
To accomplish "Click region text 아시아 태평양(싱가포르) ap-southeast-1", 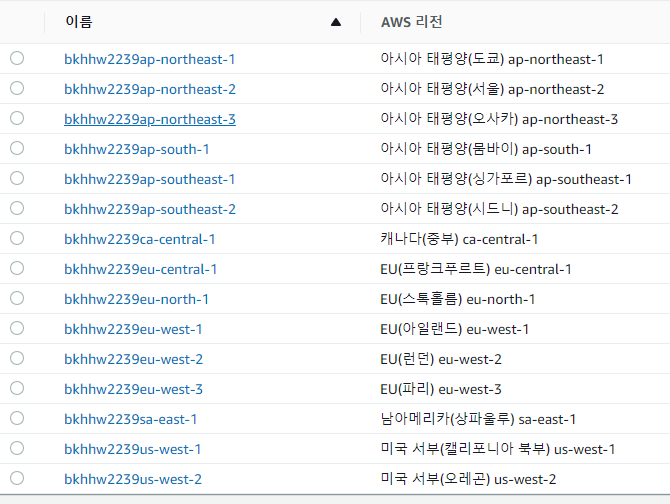I will [506, 179].
